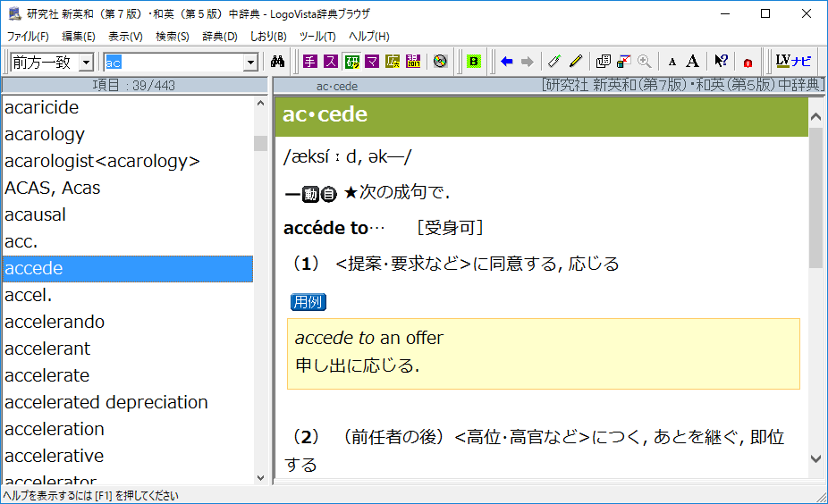Click the magnifier zoom icon
This screenshot has height=504, width=828.
[644, 62]
